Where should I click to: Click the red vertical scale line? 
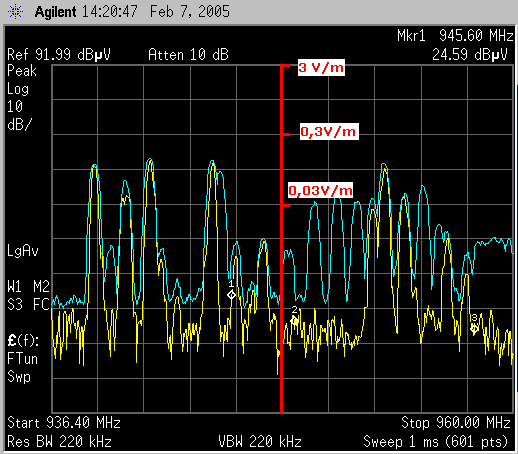[x=281, y=238]
